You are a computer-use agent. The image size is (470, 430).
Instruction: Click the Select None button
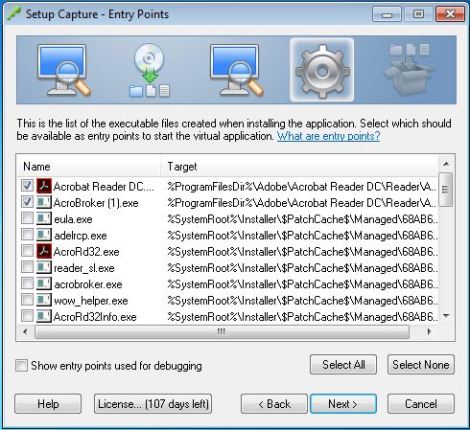[421, 365]
